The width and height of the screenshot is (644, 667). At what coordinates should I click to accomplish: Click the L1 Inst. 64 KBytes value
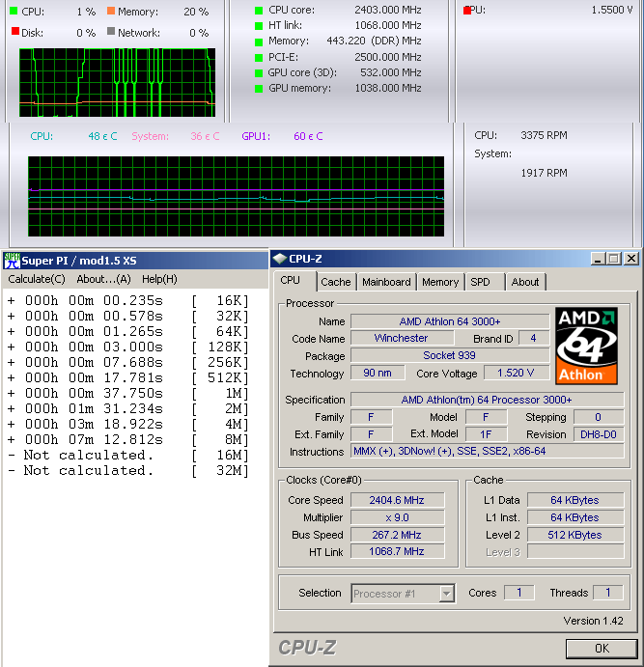click(x=575, y=517)
